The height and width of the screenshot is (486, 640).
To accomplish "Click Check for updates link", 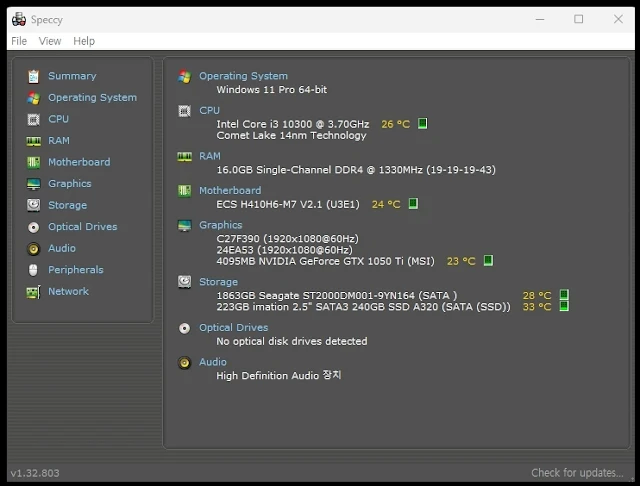I will 577,473.
